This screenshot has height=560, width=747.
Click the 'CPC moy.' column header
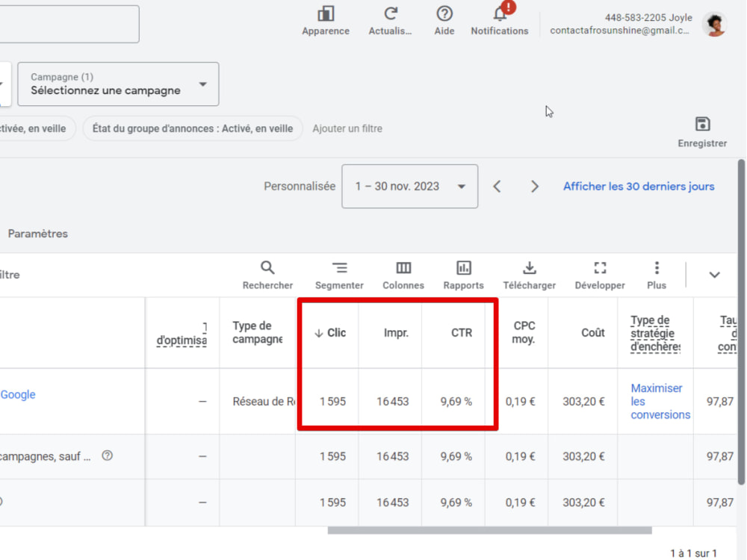tap(524, 332)
